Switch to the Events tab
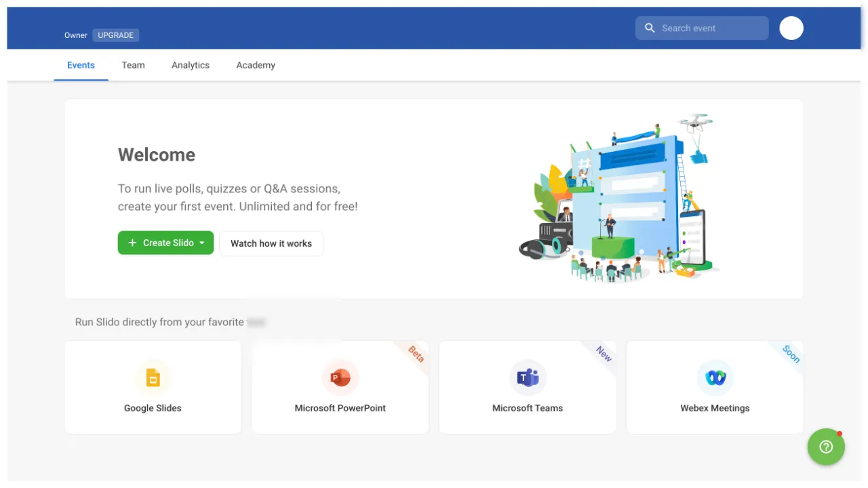Screen dimensions: 868x488 [x=81, y=65]
